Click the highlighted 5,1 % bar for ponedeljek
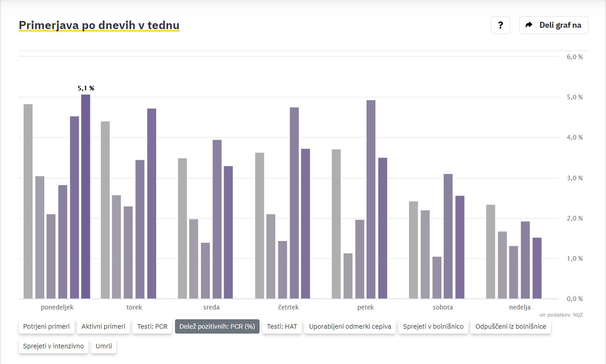This screenshot has height=364, width=606. coord(85,197)
